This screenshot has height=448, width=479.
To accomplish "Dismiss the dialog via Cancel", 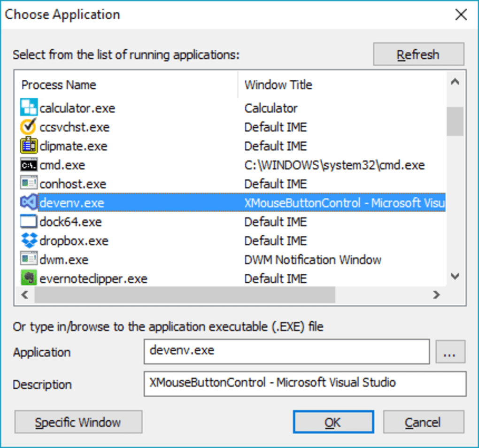I will pos(423,422).
